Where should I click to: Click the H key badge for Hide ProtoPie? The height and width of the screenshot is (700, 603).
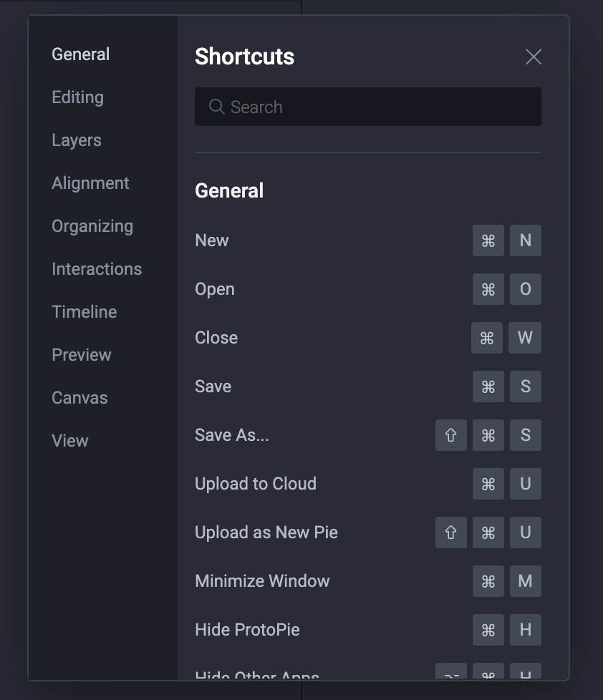click(x=526, y=630)
